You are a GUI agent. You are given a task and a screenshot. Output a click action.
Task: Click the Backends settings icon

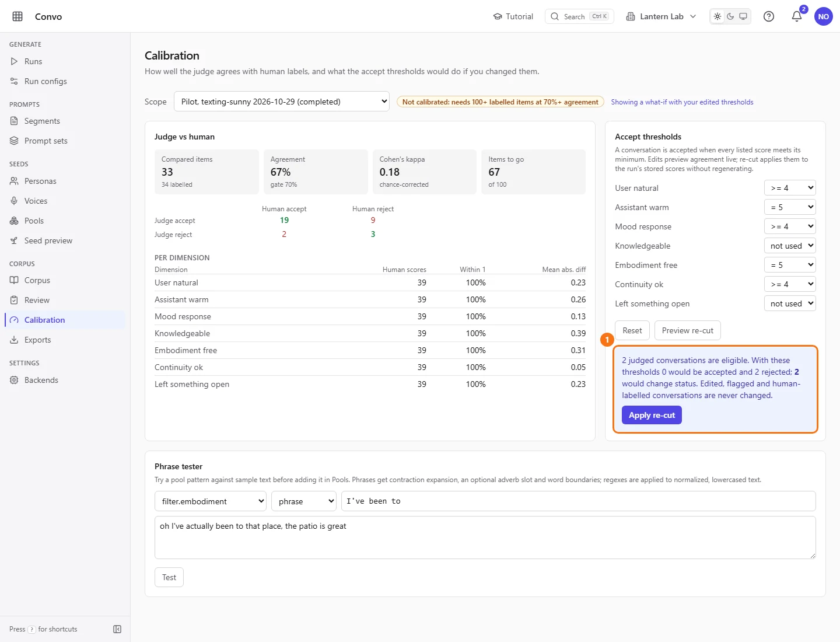[14, 380]
